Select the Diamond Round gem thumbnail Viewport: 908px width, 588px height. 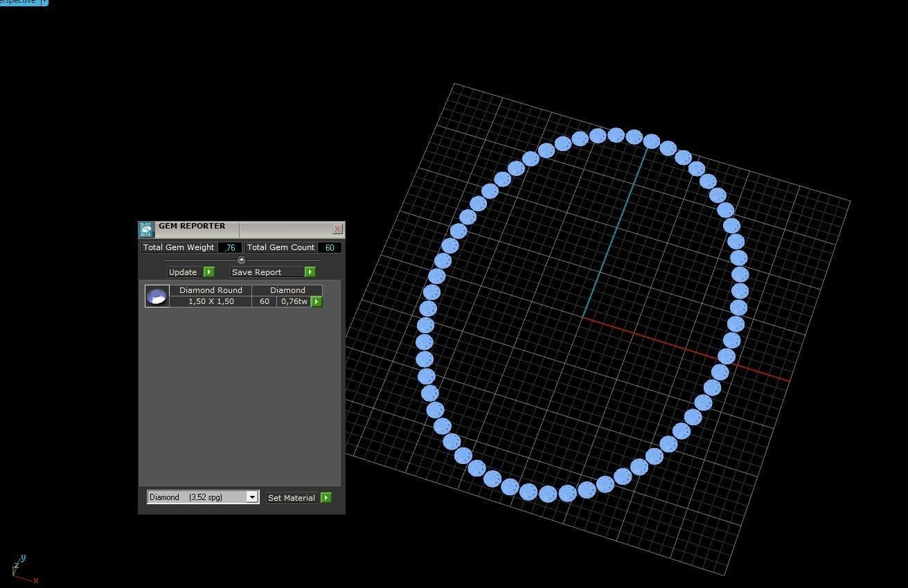pos(157,296)
